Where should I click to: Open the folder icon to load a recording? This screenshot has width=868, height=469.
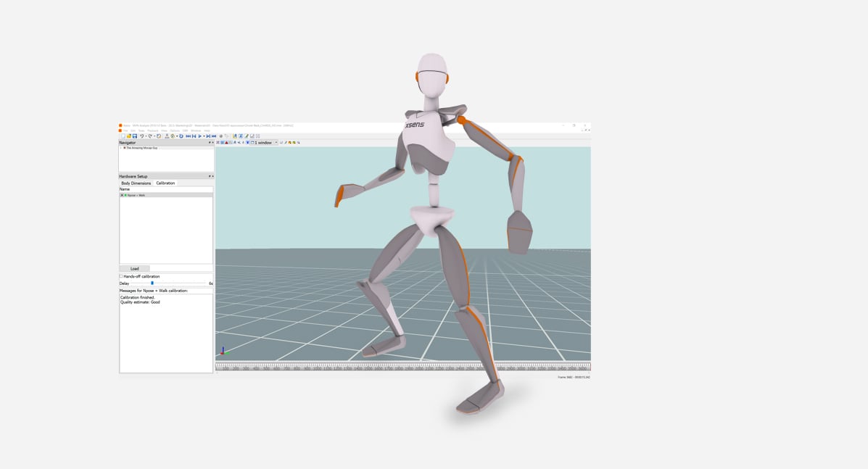coord(128,136)
